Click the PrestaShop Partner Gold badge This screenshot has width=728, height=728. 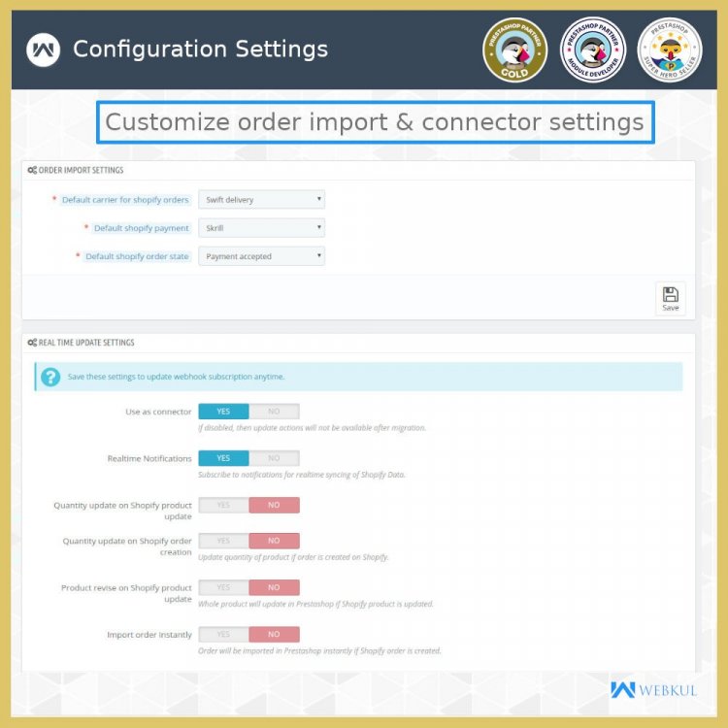(x=514, y=50)
